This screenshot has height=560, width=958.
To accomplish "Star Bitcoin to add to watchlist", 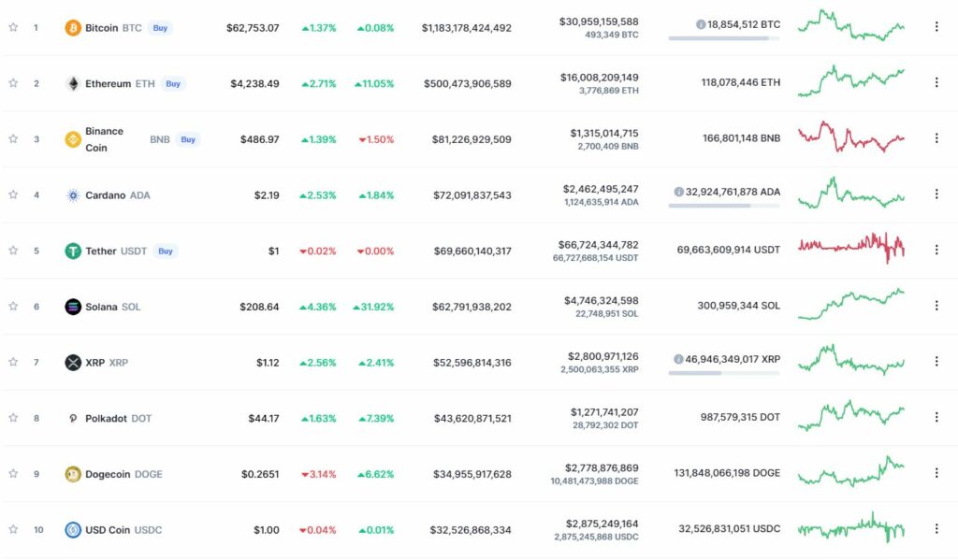I will click(13, 27).
